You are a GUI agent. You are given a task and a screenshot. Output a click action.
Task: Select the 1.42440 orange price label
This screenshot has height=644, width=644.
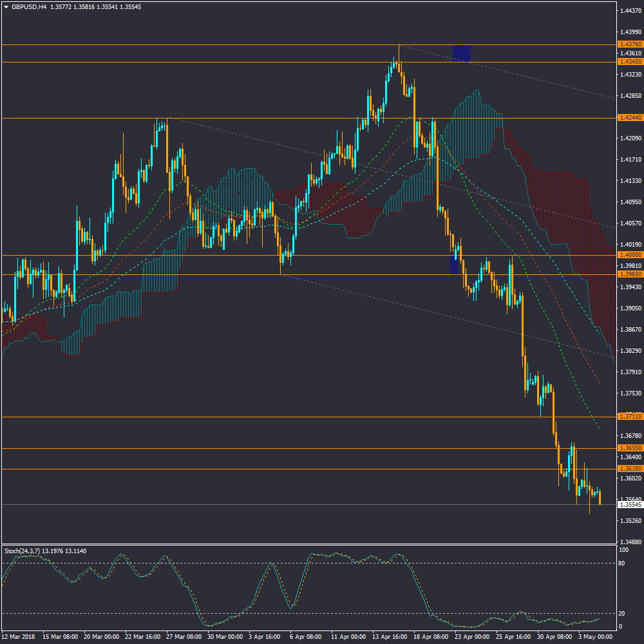point(630,118)
